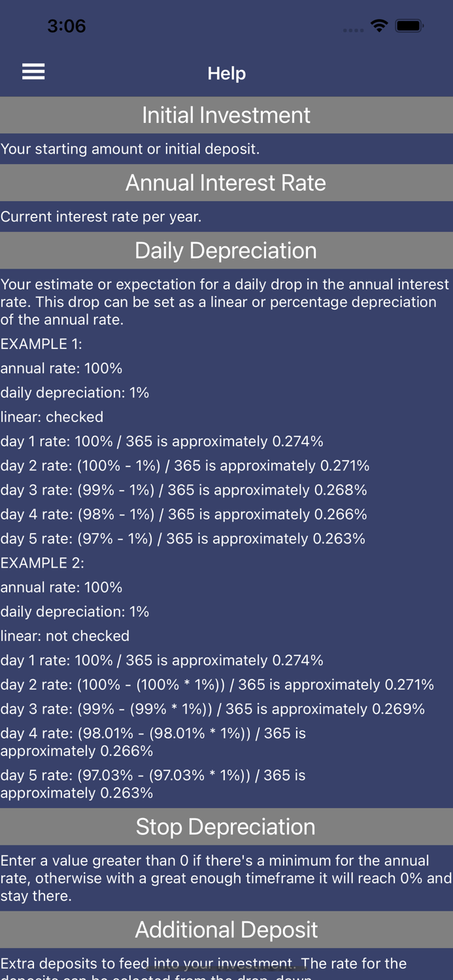Select the Initial Investment section header
Image resolution: width=453 pixels, height=980 pixels.
pyautogui.click(x=226, y=115)
